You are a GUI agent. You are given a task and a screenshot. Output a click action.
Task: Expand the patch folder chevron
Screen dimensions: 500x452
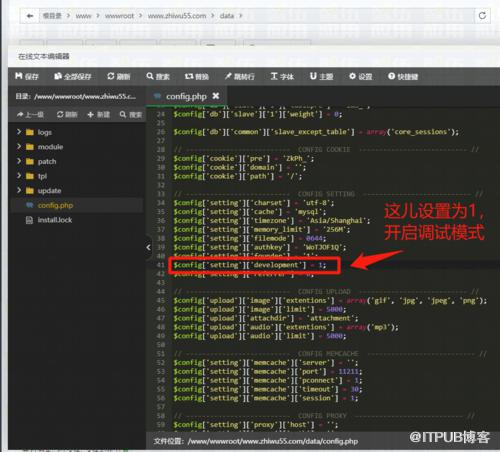coord(19,161)
